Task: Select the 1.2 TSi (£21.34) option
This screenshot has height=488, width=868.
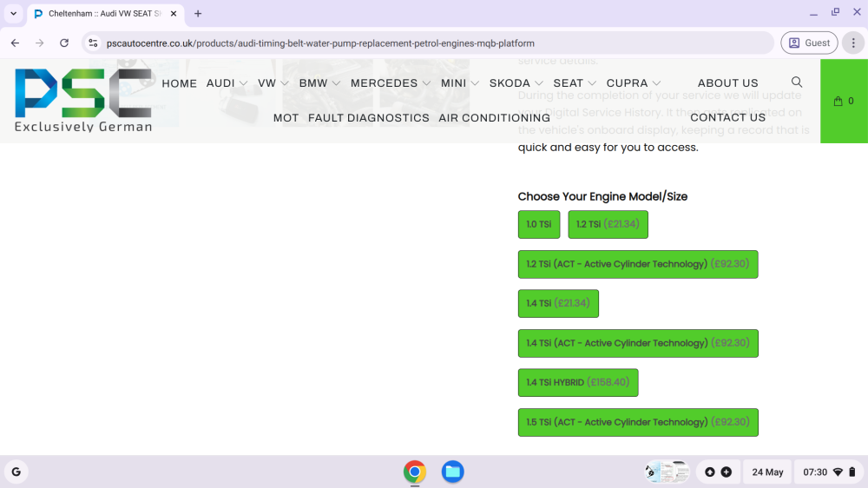Action: coord(608,224)
